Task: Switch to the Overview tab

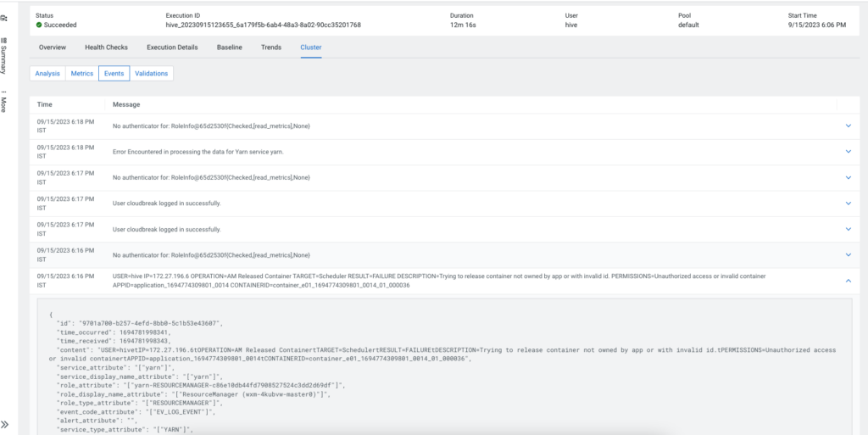Action: point(53,47)
